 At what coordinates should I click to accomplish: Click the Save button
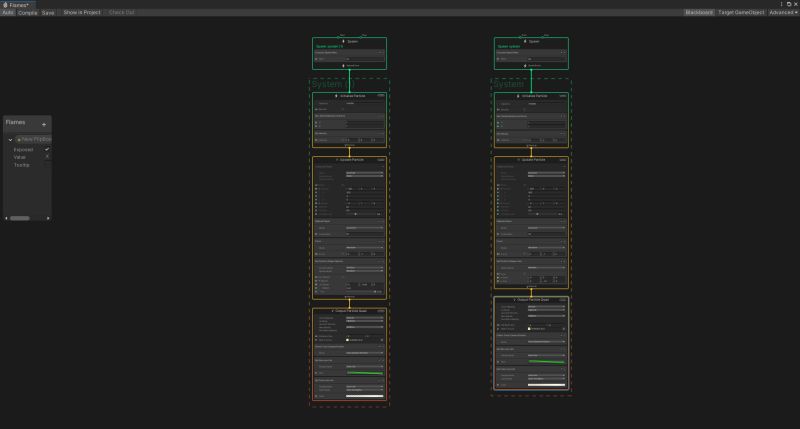coord(48,12)
